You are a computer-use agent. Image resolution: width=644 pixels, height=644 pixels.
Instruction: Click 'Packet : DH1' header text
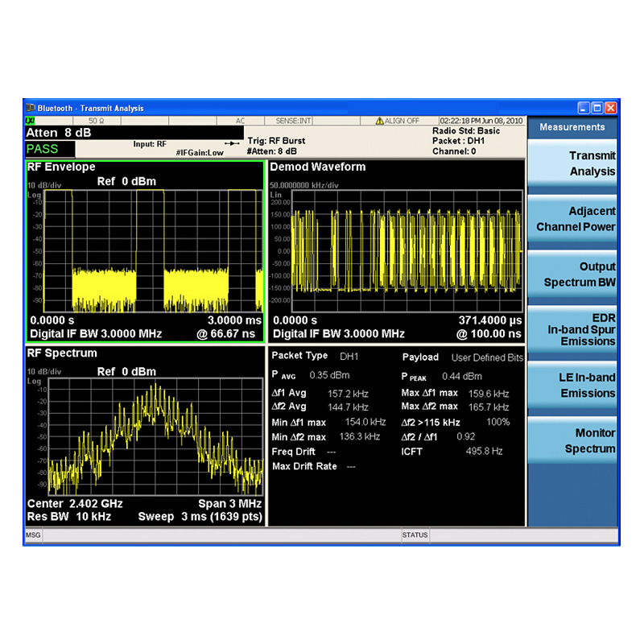pos(458,140)
